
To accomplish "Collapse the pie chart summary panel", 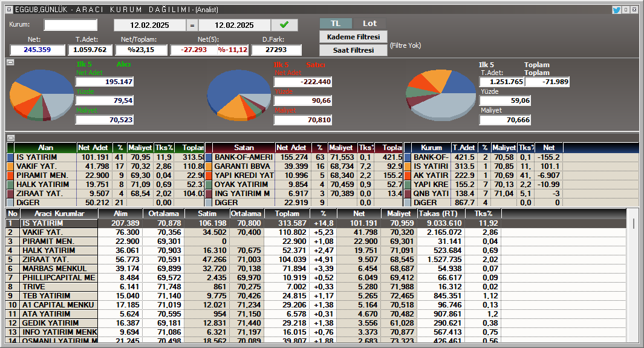I will [x=10, y=62].
